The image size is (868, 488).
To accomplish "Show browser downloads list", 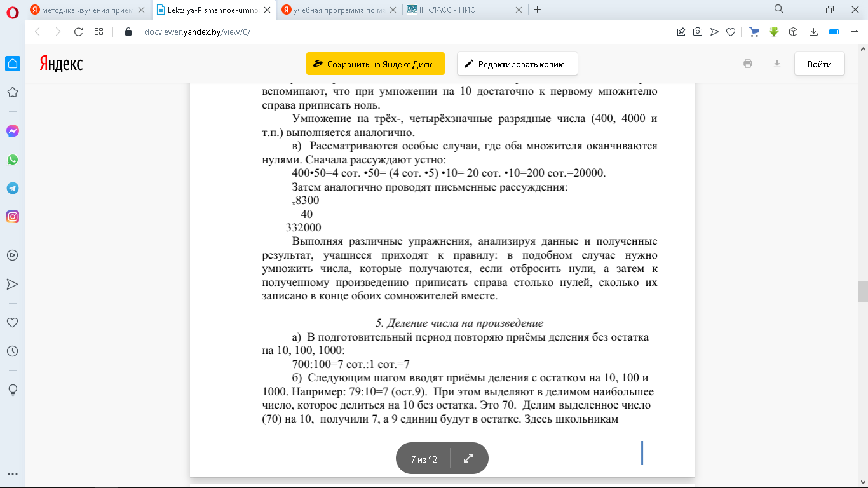I will coord(813,32).
